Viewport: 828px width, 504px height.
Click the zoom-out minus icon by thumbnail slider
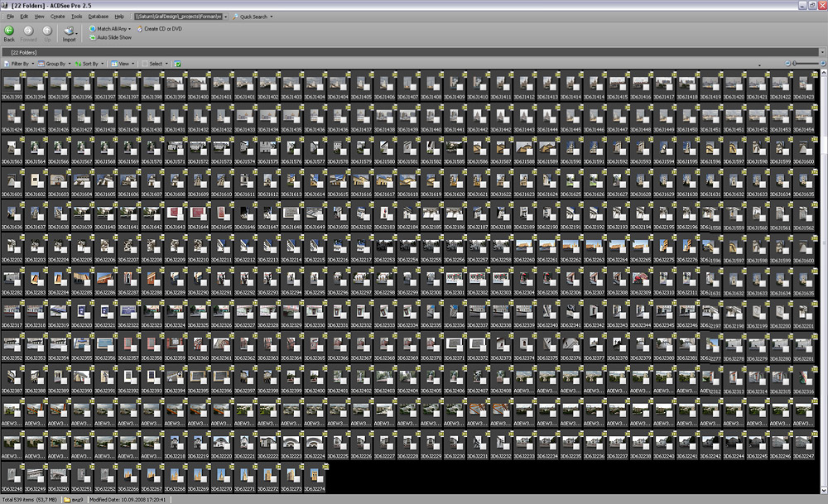point(788,64)
